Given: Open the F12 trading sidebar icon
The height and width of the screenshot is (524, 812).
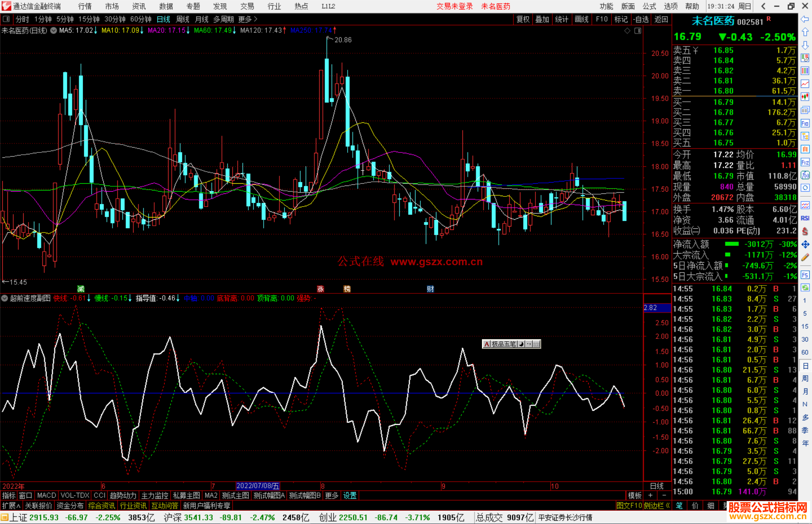Looking at the screenshot, I should tap(805, 162).
